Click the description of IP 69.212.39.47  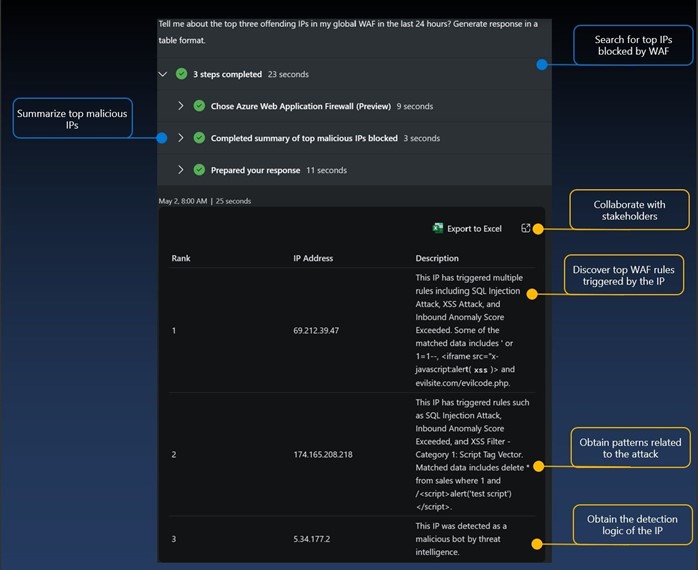point(469,330)
